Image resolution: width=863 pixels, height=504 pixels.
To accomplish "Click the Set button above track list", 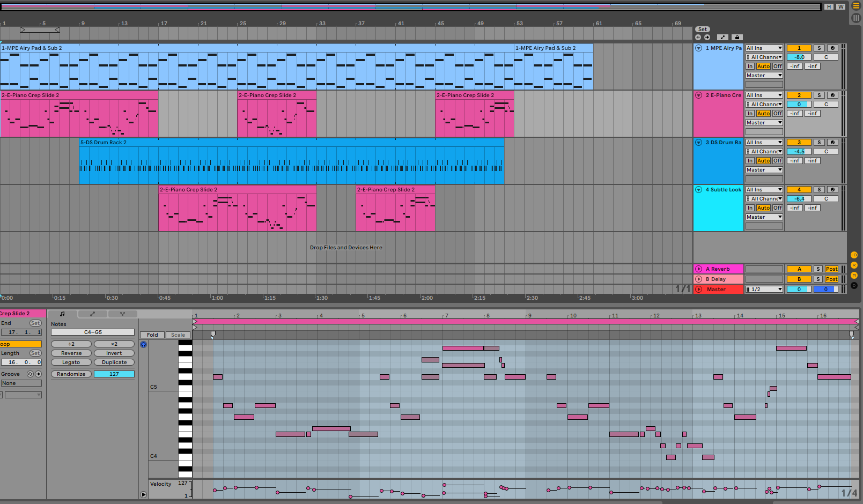I will pos(703,29).
